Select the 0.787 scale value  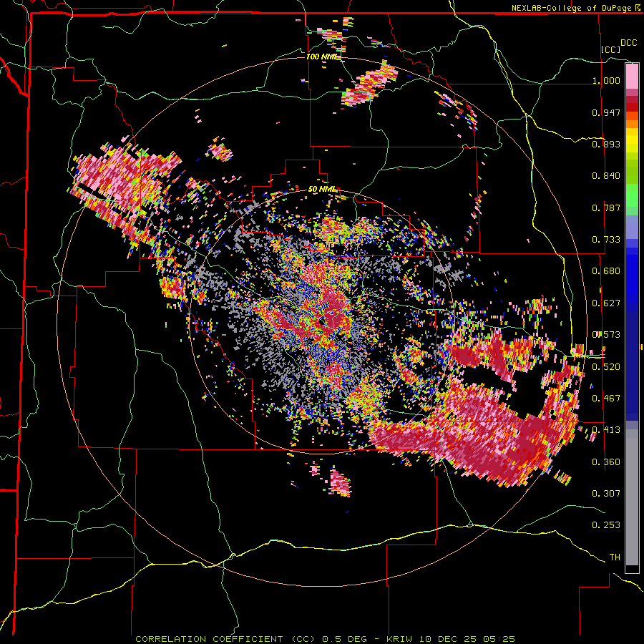tap(606, 208)
